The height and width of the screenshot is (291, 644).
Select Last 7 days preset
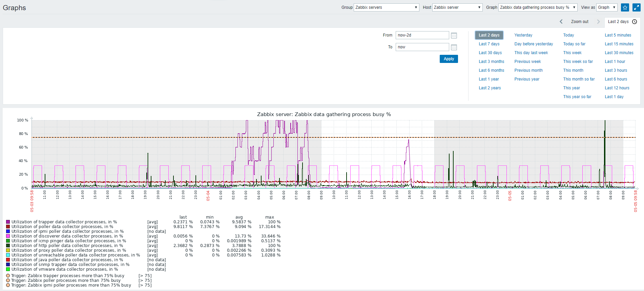[x=489, y=44]
